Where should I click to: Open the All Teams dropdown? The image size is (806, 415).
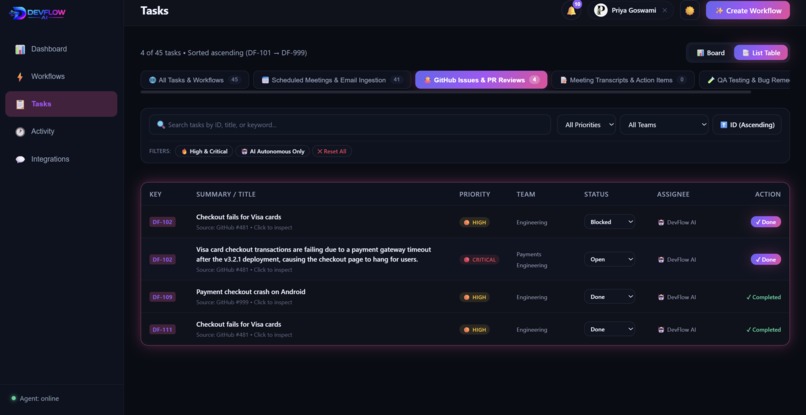664,124
